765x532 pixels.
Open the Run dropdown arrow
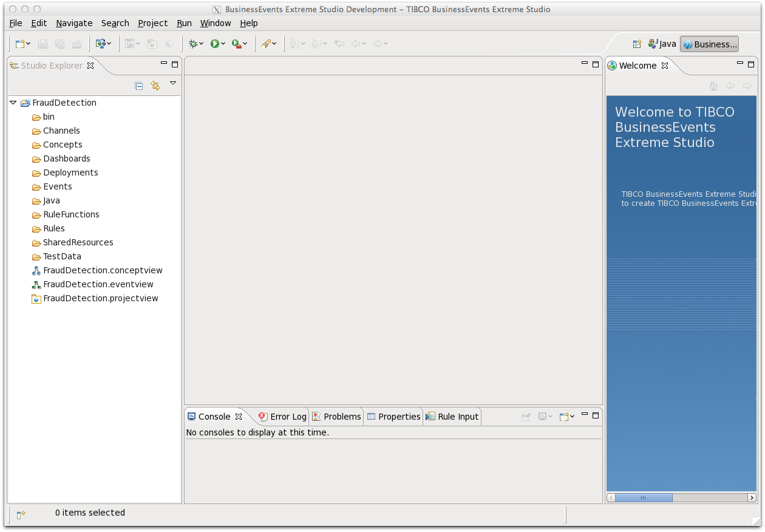click(x=223, y=44)
